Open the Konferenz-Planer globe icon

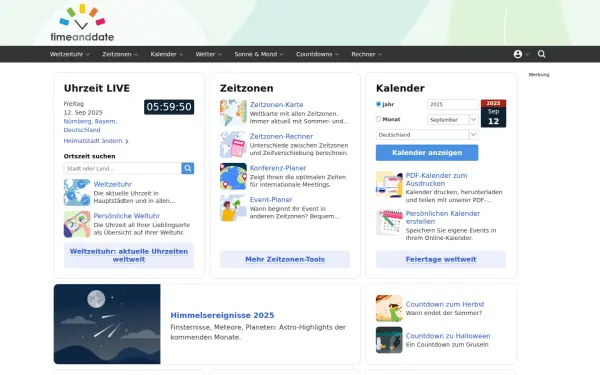click(233, 176)
